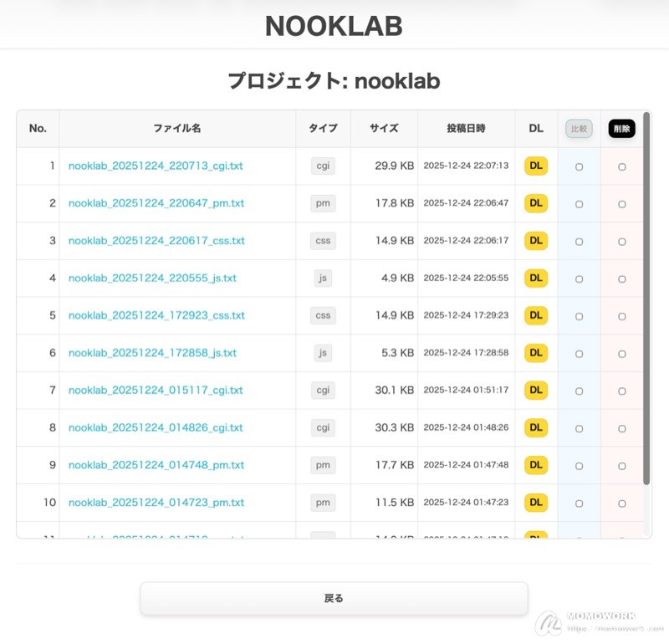Image resolution: width=669 pixels, height=644 pixels.
Task: Download the 30.1 KB cgi file
Action: (x=536, y=391)
